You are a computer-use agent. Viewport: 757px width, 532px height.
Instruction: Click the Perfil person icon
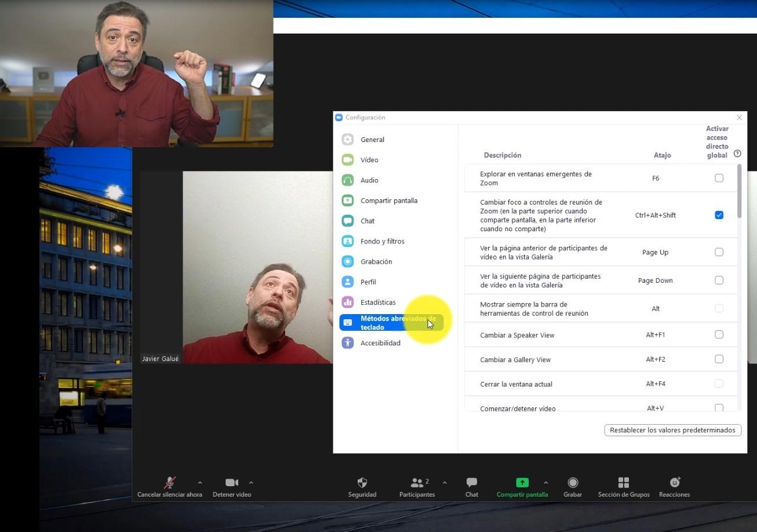pyautogui.click(x=348, y=282)
